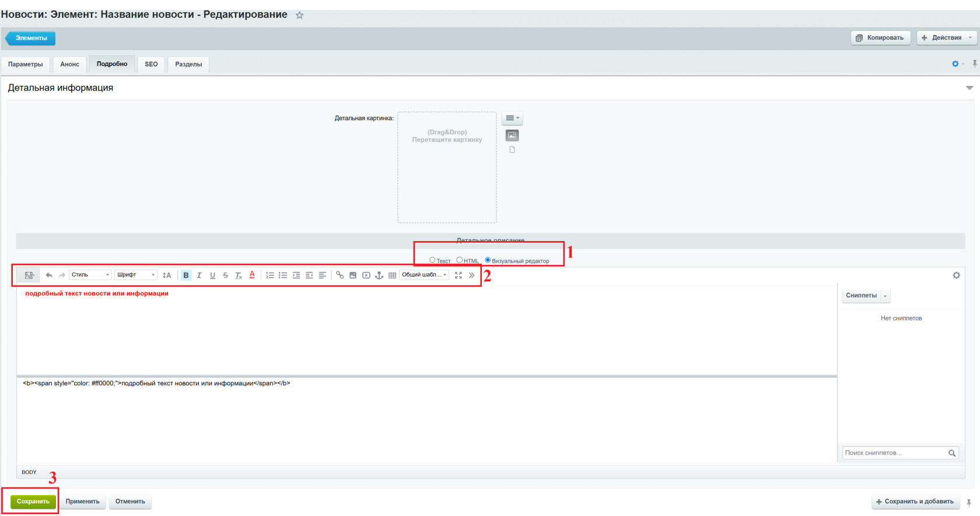Image resolution: width=980 pixels, height=516 pixels.
Task: Open the Разделы tab
Action: tap(188, 64)
